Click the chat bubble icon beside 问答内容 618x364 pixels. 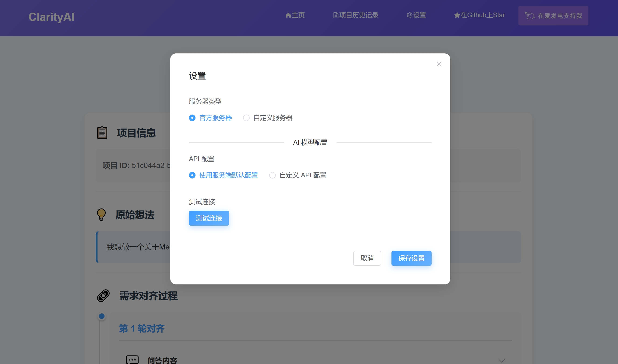[x=132, y=360]
